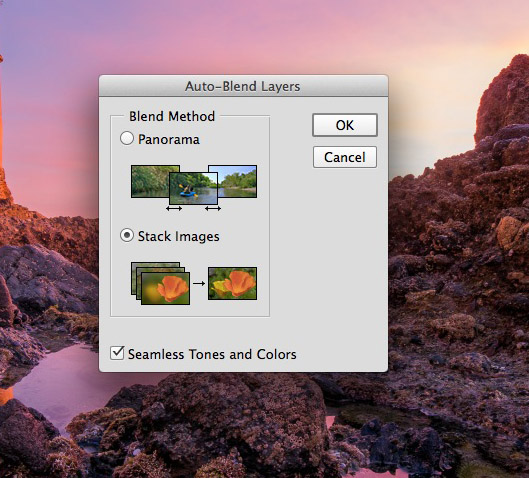Click the right double-headed arrow under panorama preview

(x=213, y=209)
